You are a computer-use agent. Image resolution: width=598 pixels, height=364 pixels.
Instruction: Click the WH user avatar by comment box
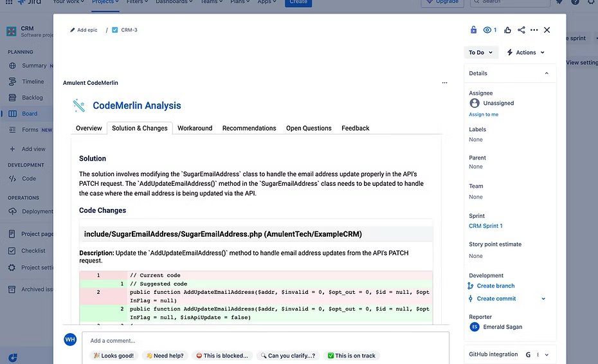(x=70, y=339)
